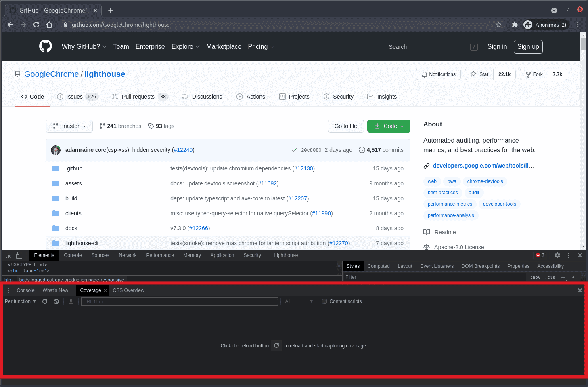Open DevTools Network panel

click(128, 255)
